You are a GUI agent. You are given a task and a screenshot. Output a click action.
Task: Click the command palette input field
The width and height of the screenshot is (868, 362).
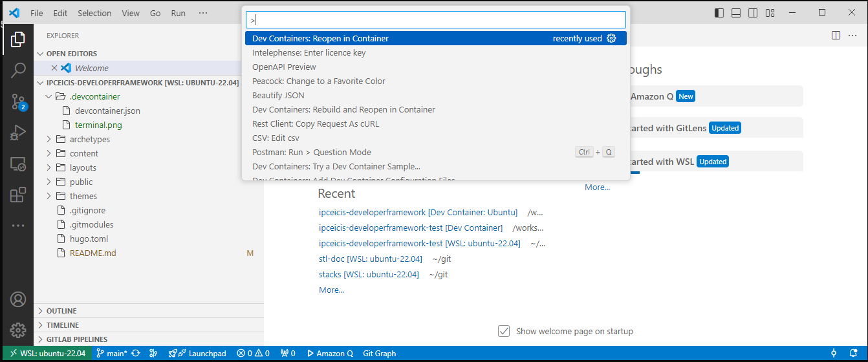435,20
